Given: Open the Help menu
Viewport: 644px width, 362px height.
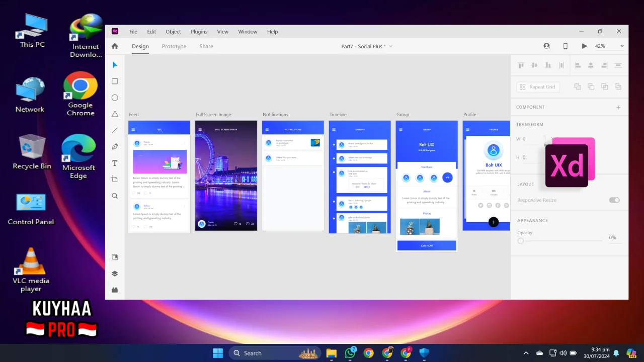Looking at the screenshot, I should 273,32.
